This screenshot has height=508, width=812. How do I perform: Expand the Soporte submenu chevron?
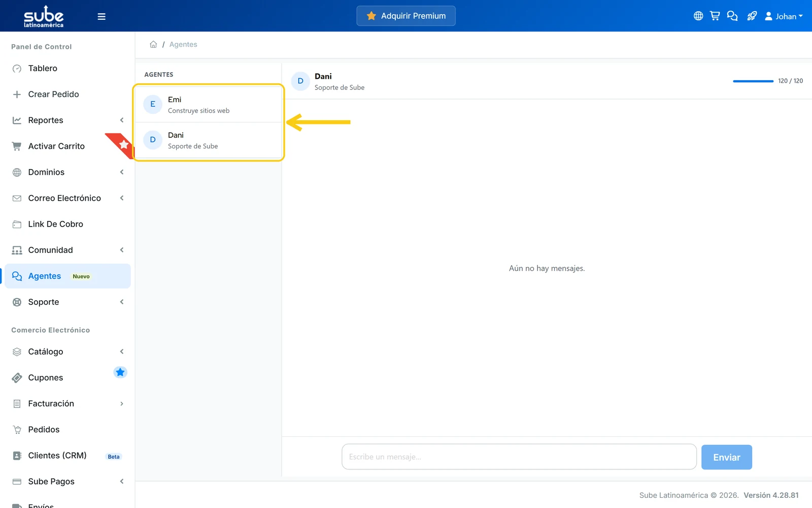point(122,302)
